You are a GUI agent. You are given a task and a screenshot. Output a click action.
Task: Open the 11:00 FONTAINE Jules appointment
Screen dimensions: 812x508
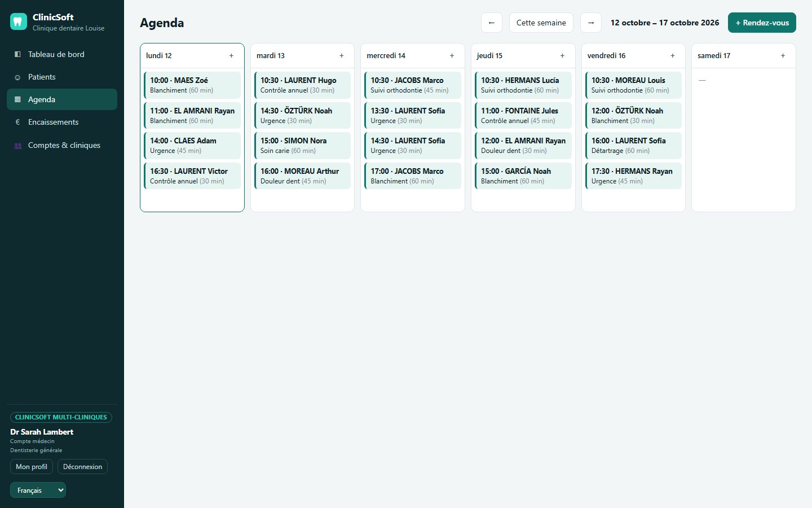click(523, 116)
